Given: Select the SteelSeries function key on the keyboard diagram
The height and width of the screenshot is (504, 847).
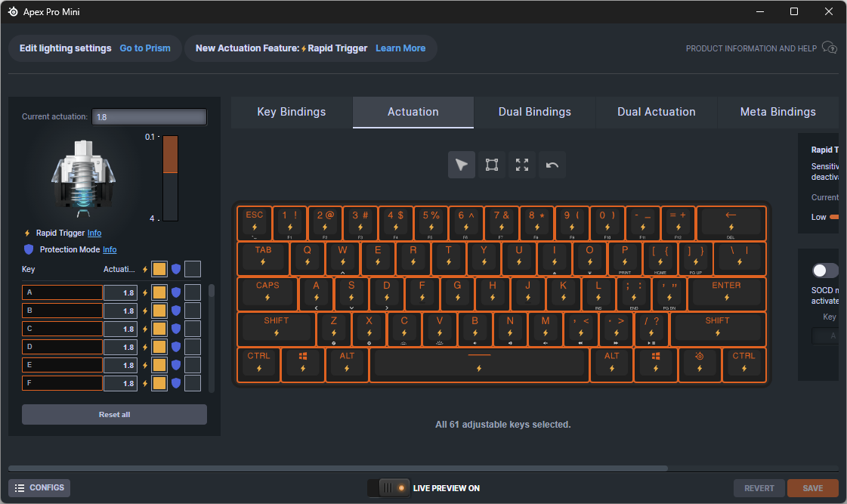Looking at the screenshot, I should click(x=700, y=365).
